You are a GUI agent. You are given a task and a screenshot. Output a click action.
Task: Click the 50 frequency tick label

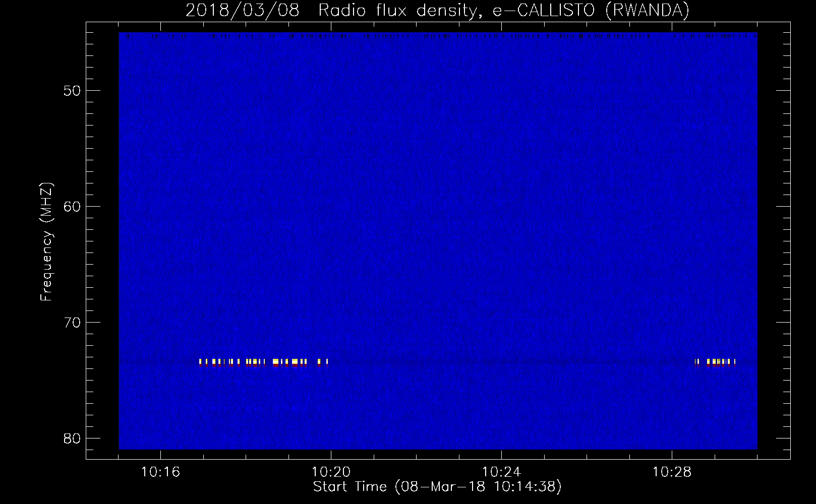(72, 91)
